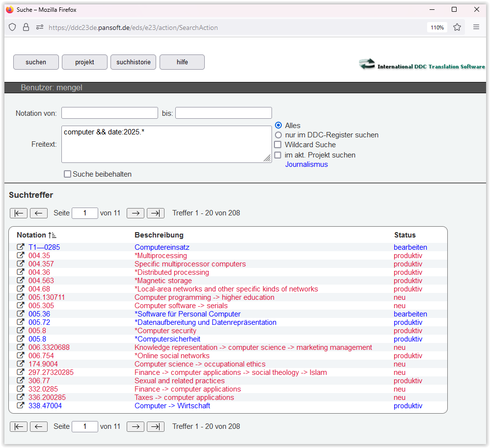
Task: Open Firefox hamburger application menu
Action: tap(476, 27)
